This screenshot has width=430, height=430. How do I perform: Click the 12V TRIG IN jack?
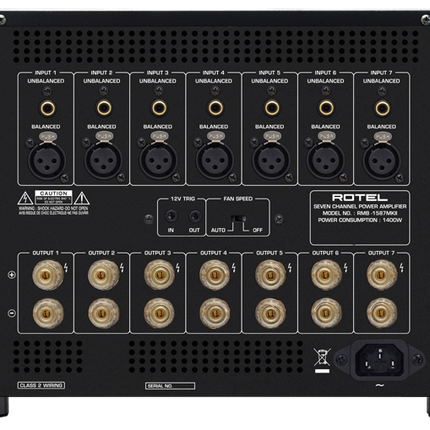171,216
